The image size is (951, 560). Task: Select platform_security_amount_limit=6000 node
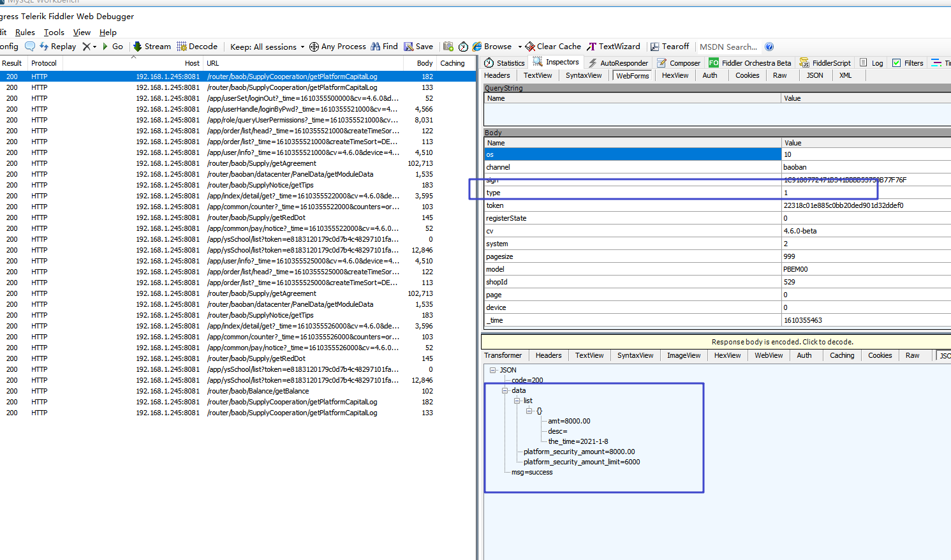(x=582, y=462)
